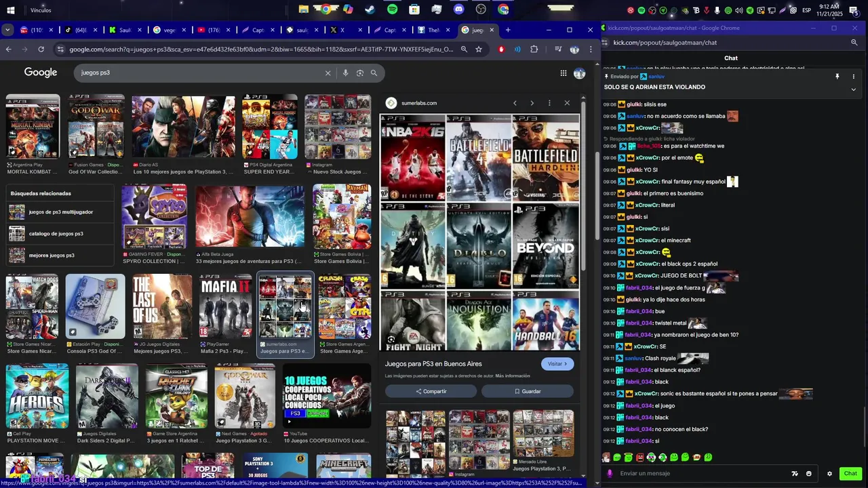The image size is (868, 488).
Task: Expand the pinned message in Kick chat
Action: pos(854,89)
